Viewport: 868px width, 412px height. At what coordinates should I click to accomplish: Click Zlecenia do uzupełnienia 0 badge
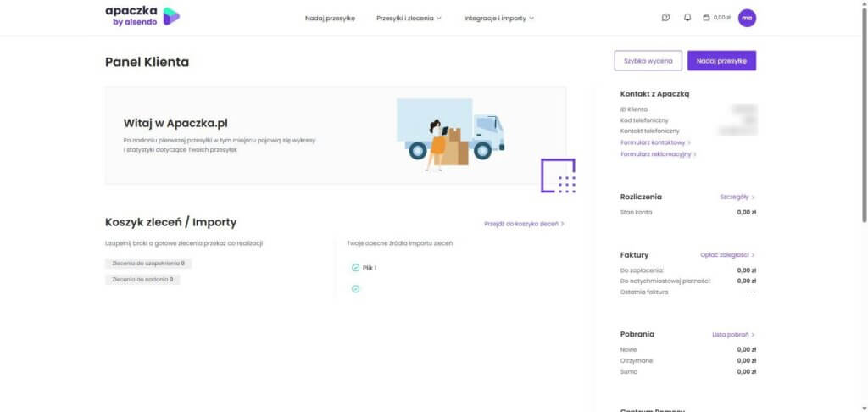pyautogui.click(x=148, y=264)
